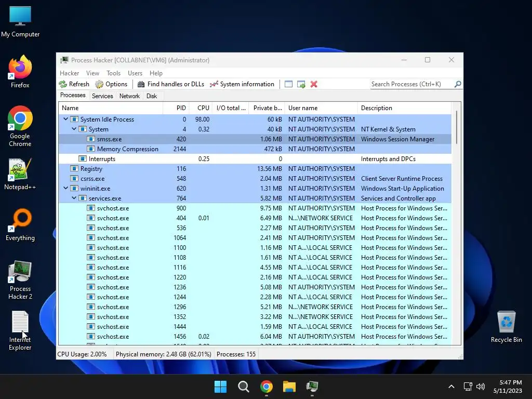Image resolution: width=532 pixels, height=399 pixels.
Task: Switch to the Services tab
Action: click(x=102, y=96)
